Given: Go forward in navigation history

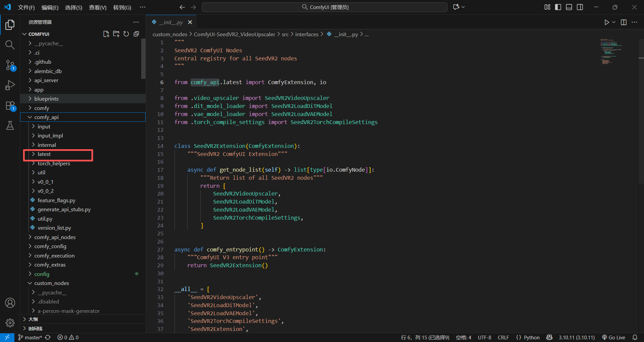Looking at the screenshot, I should (193, 7).
